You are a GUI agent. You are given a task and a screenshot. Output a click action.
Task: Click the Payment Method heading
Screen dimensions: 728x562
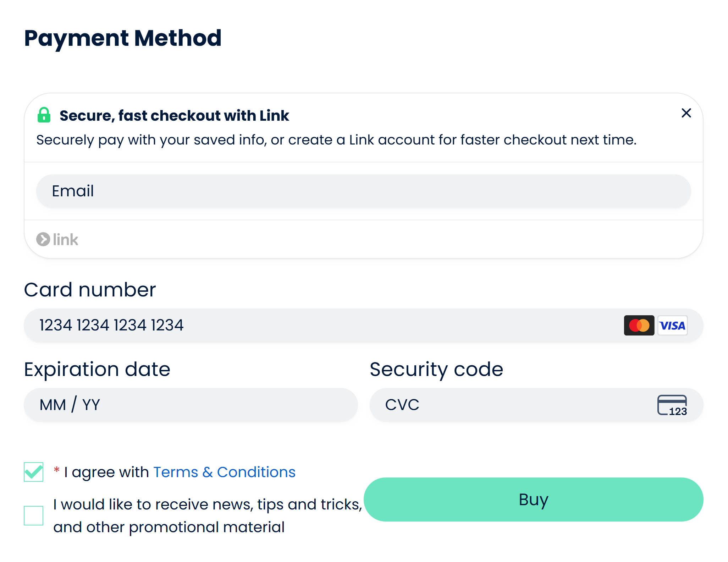click(x=123, y=38)
